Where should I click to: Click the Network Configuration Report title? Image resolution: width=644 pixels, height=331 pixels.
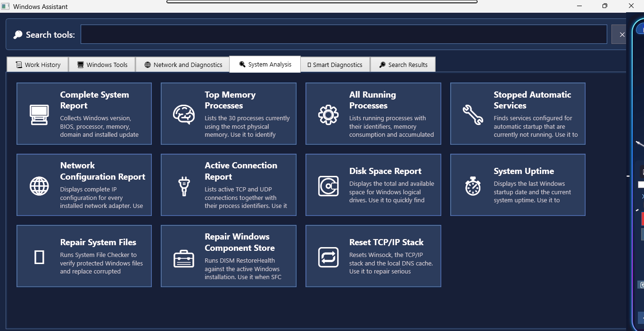(103, 171)
